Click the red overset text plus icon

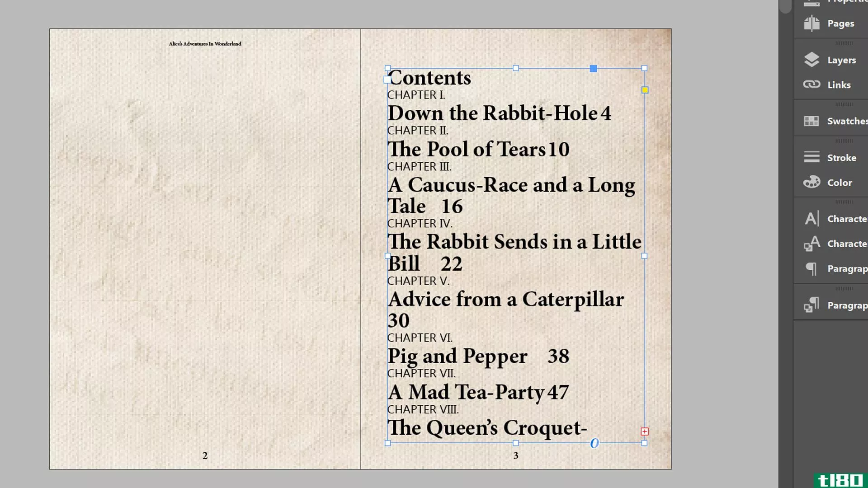[645, 432]
